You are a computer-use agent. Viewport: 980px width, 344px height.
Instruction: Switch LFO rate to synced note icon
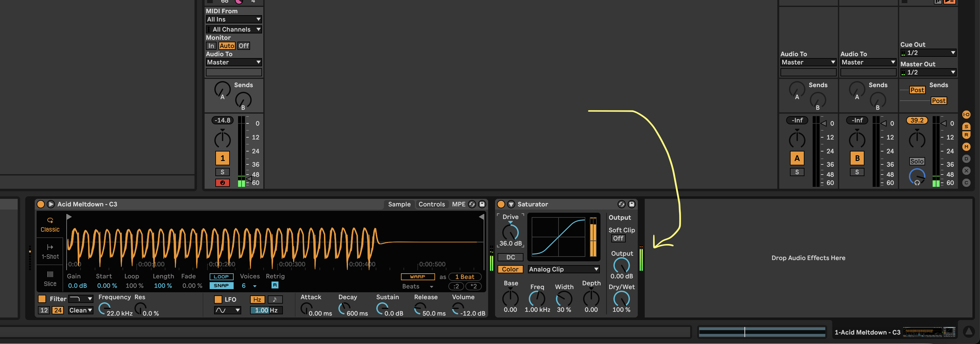pyautogui.click(x=275, y=300)
